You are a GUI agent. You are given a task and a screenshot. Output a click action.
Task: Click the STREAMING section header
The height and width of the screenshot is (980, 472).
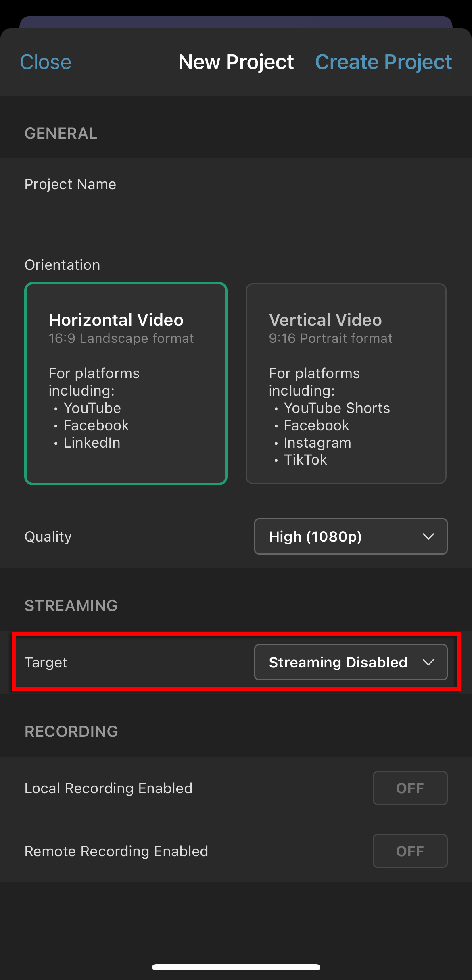[71, 605]
